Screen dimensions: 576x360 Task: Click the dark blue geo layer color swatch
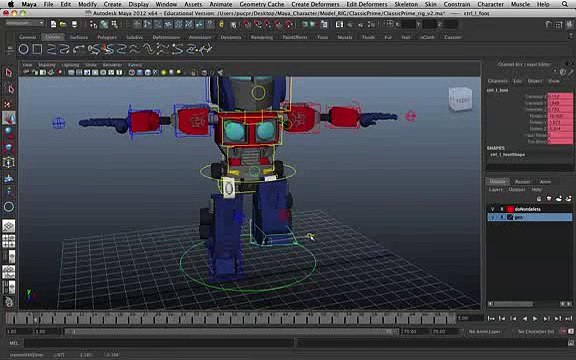[x=510, y=217]
